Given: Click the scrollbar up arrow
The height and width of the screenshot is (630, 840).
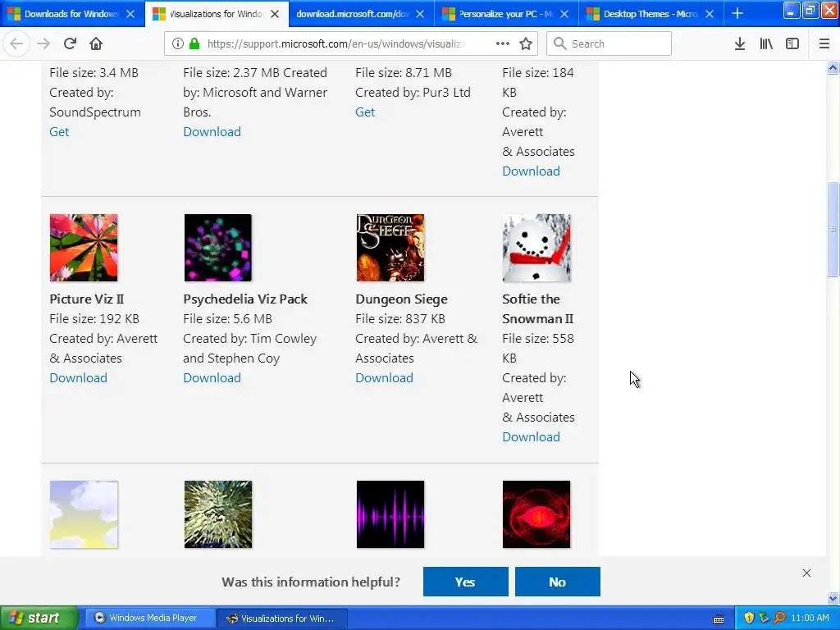Looking at the screenshot, I should point(833,67).
